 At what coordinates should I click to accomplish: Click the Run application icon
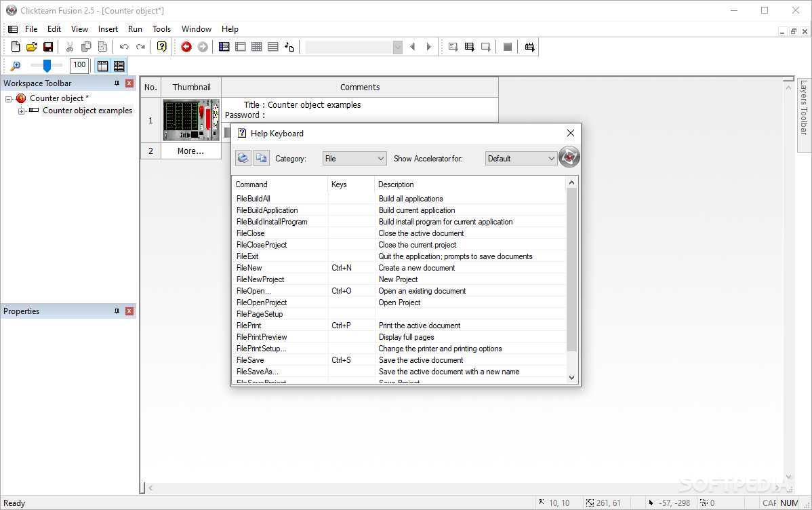470,47
